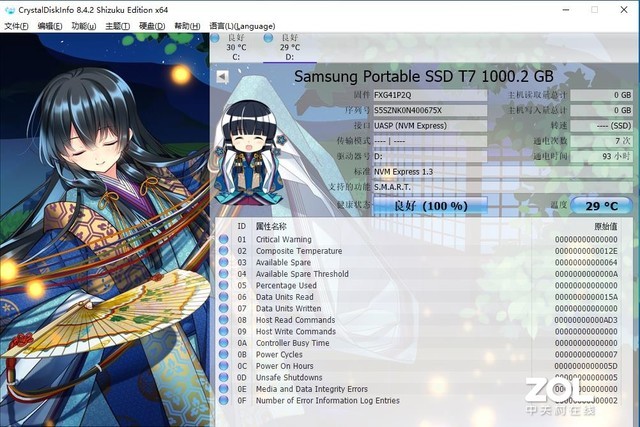This screenshot has width=640, height=427.
Task: Open the 硬盘(D) menu
Action: (x=152, y=26)
